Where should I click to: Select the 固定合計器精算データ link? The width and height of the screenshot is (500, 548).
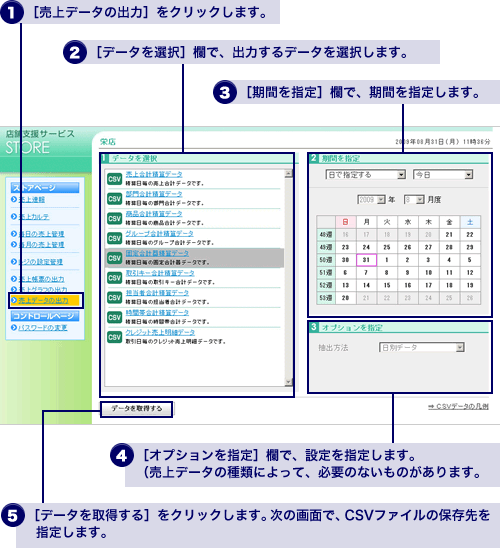tap(157, 253)
